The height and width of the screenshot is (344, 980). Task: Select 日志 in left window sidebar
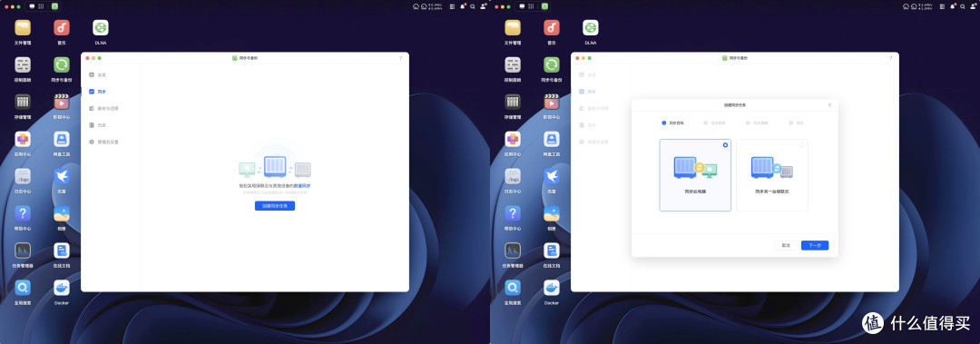tap(97, 125)
